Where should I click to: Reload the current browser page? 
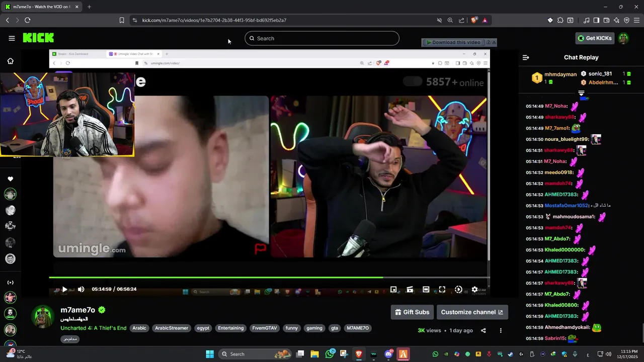[x=28, y=20]
